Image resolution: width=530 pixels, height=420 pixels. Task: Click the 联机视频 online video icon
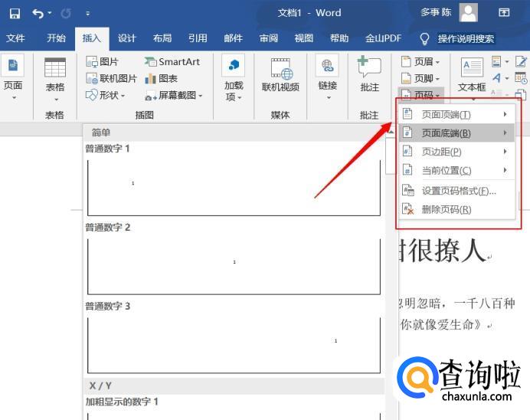point(281,68)
